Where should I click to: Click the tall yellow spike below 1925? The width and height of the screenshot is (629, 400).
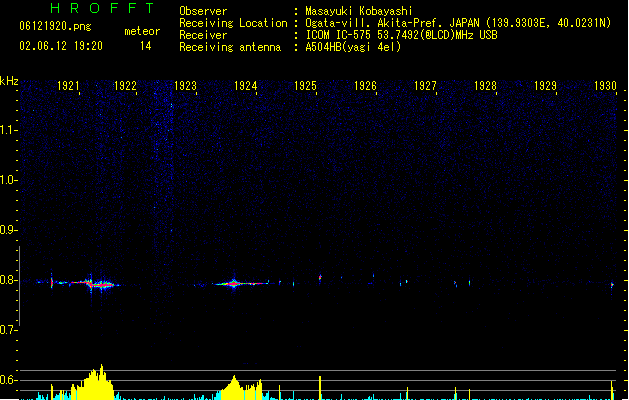[x=320, y=388]
